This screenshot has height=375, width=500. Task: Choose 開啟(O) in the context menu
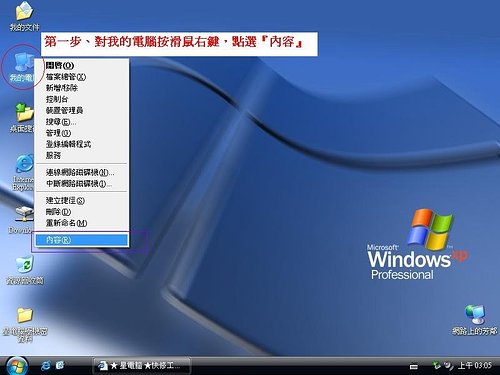point(81,65)
